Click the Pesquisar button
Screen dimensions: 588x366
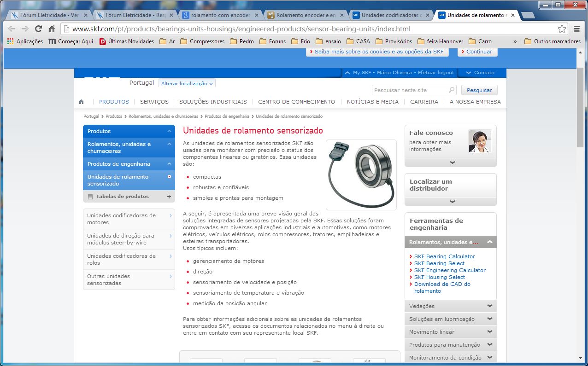click(479, 90)
